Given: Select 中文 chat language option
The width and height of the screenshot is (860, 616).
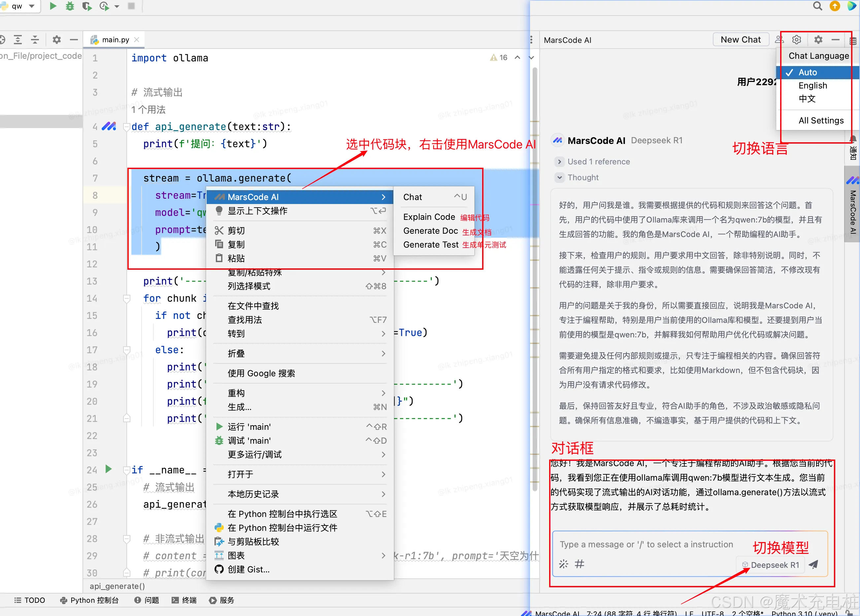Looking at the screenshot, I should [807, 99].
